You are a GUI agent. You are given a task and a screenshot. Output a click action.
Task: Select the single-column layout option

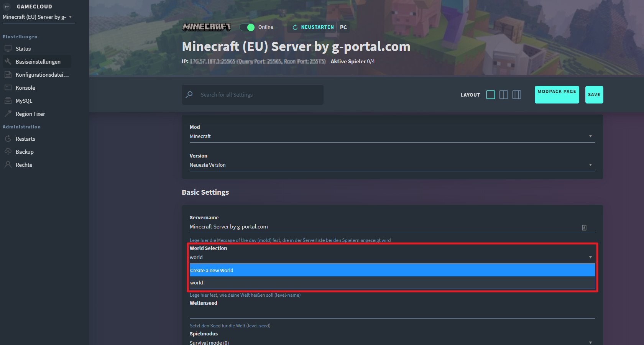[x=491, y=95]
